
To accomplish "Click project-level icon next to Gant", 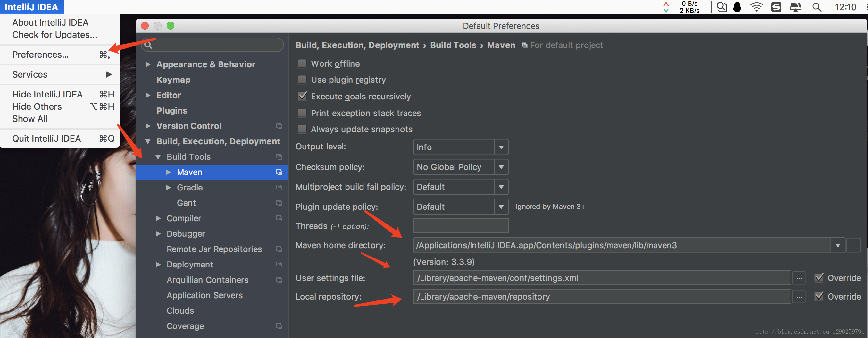I will coord(279,203).
